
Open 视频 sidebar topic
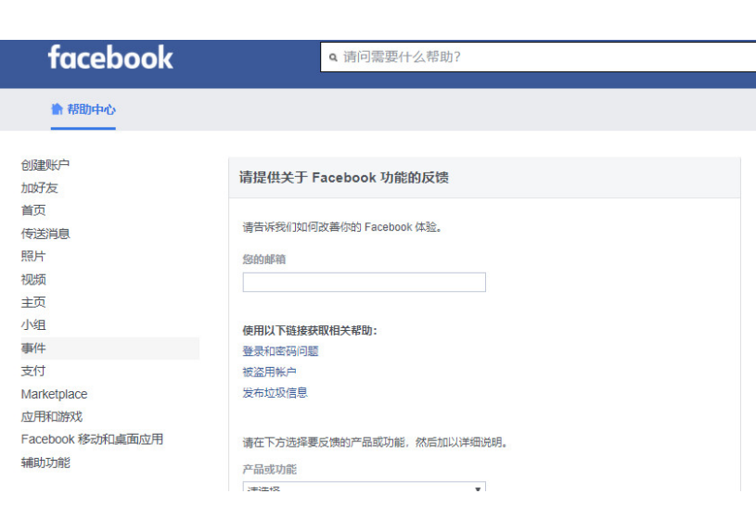33,279
